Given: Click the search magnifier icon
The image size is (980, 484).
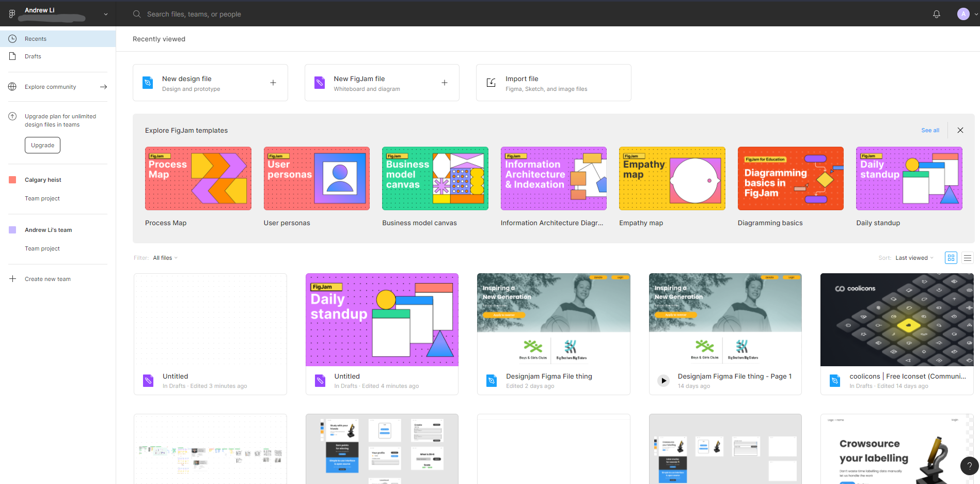Looking at the screenshot, I should click(137, 14).
